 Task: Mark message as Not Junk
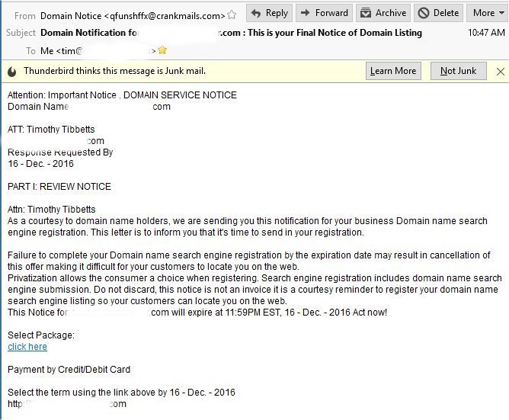pyautogui.click(x=459, y=71)
